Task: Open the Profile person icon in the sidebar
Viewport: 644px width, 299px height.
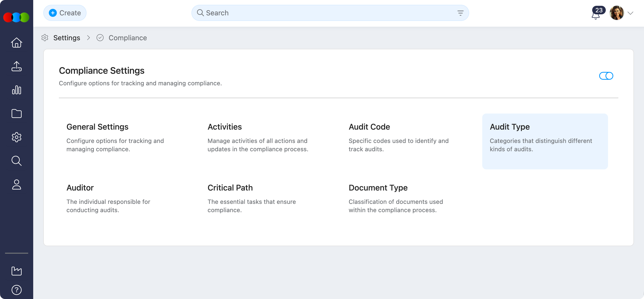Action: [16, 185]
